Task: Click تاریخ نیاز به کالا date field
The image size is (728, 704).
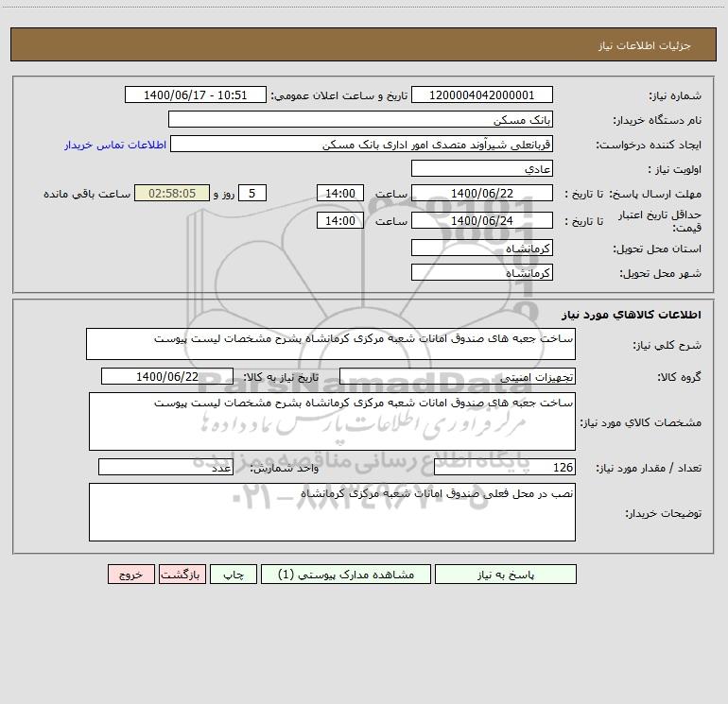Action: click(167, 376)
